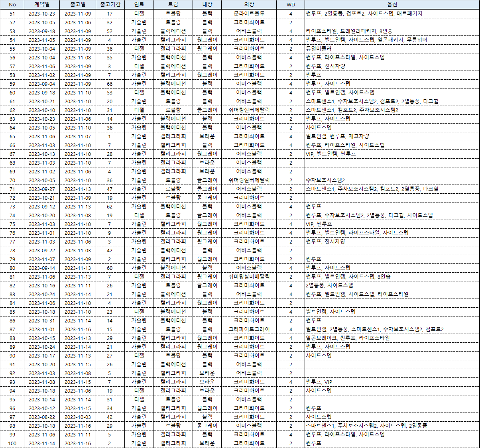Screen dimensions: 480x448
Task: Select release period value 66
Action: tap(110, 84)
